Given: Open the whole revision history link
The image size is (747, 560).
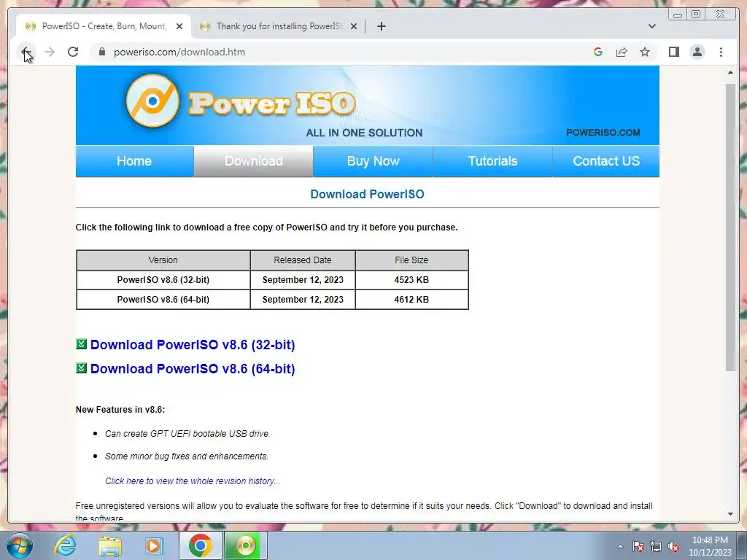Looking at the screenshot, I should pos(193,481).
